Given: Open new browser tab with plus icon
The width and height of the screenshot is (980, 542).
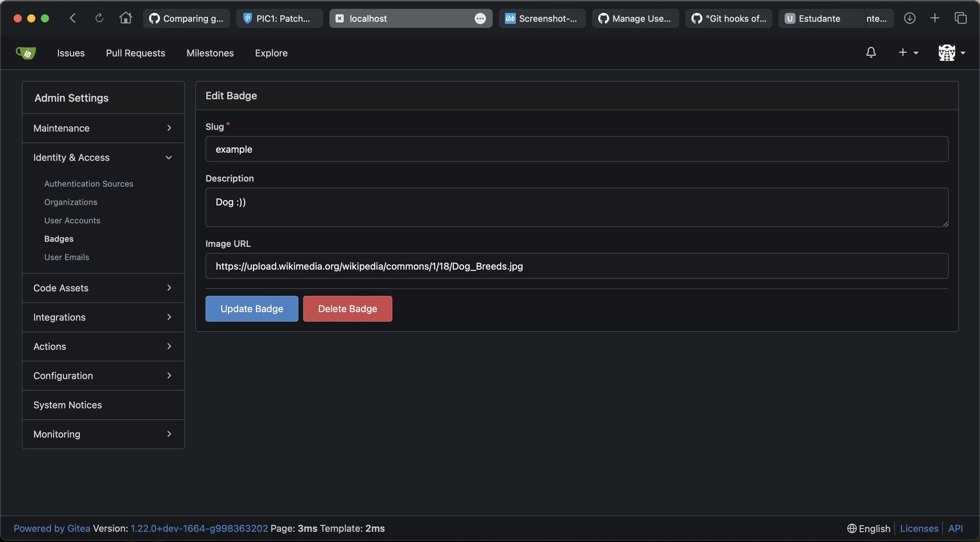Looking at the screenshot, I should coord(935,18).
